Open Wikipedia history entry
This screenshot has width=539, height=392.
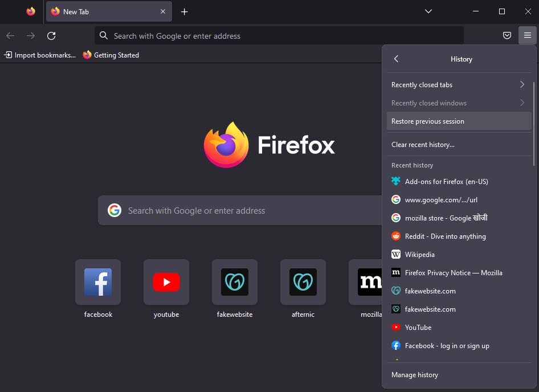tap(459, 254)
